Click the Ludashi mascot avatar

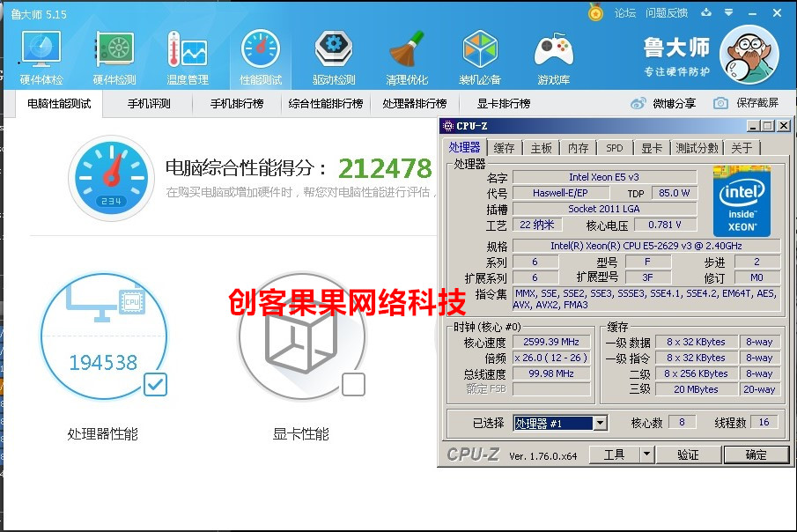[x=749, y=55]
